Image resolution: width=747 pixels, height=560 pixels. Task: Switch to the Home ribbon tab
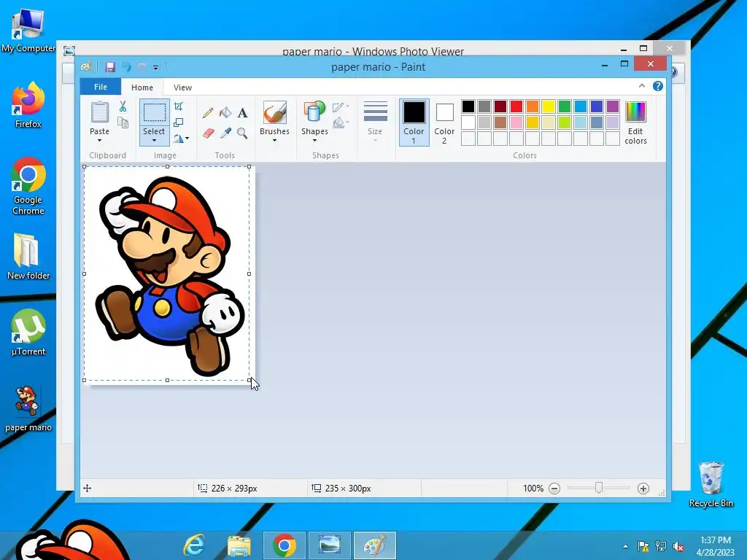(142, 87)
